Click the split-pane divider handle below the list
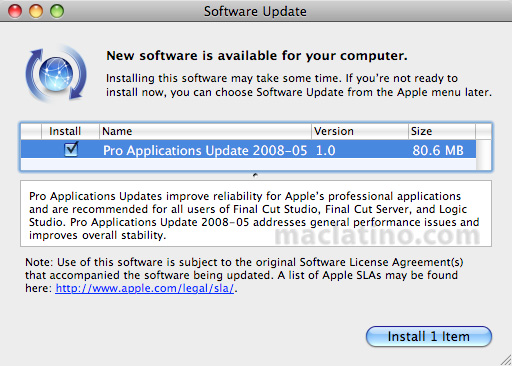This screenshot has height=366, width=512. (255, 175)
